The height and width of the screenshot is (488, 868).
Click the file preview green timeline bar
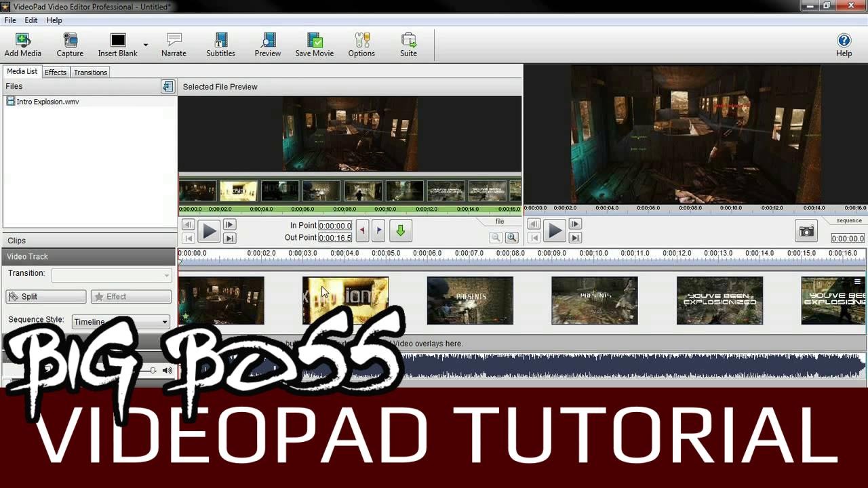tap(350, 209)
